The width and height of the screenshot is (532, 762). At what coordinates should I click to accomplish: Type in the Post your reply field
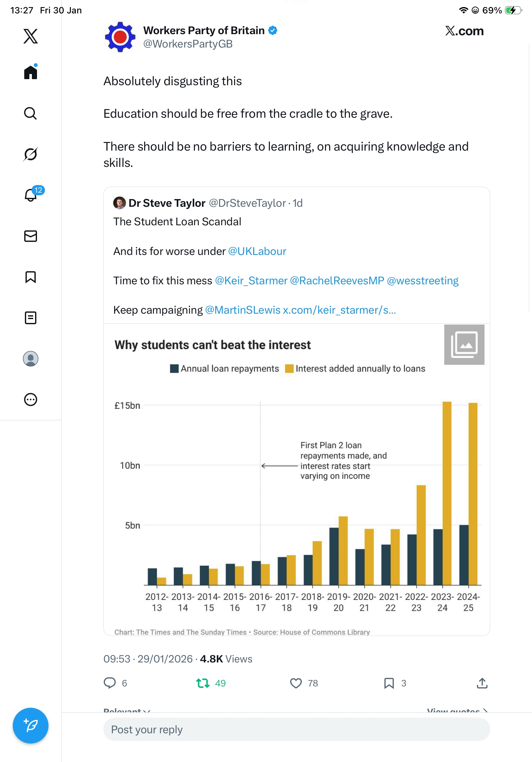[297, 729]
